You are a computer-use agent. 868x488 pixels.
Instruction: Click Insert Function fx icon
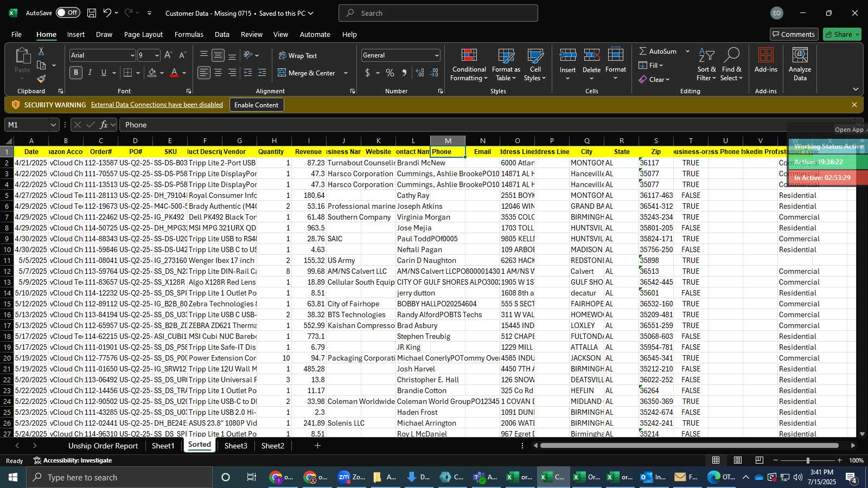[x=104, y=125]
